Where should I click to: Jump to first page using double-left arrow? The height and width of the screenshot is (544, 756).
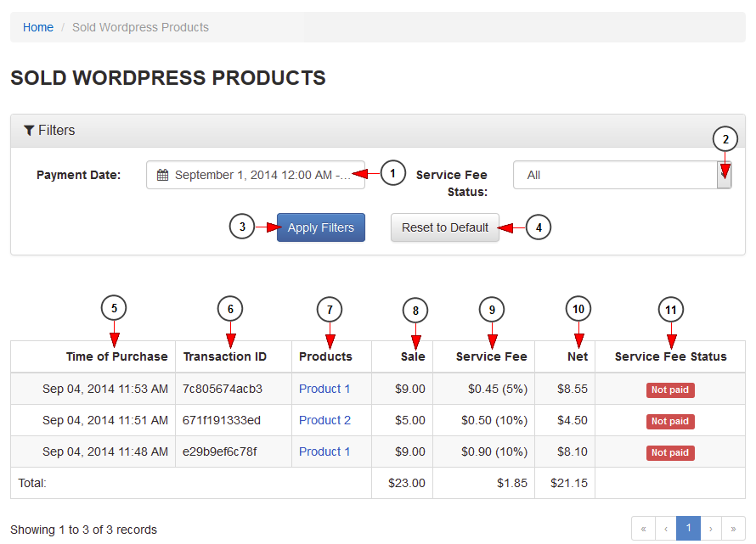pos(643,529)
